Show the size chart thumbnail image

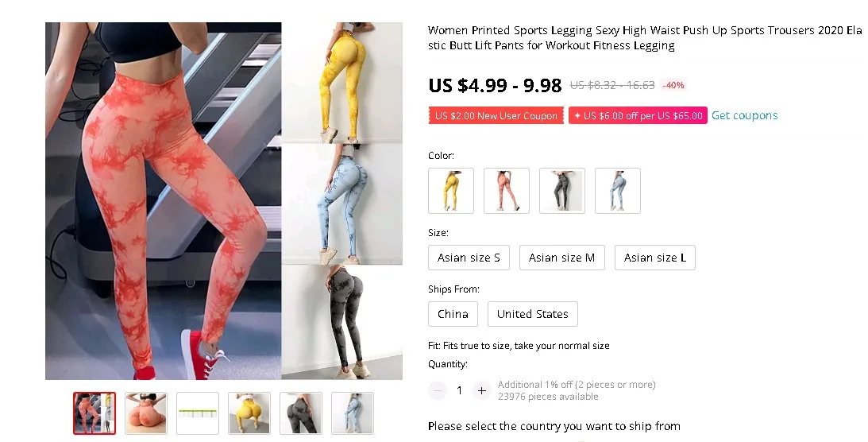click(198, 413)
